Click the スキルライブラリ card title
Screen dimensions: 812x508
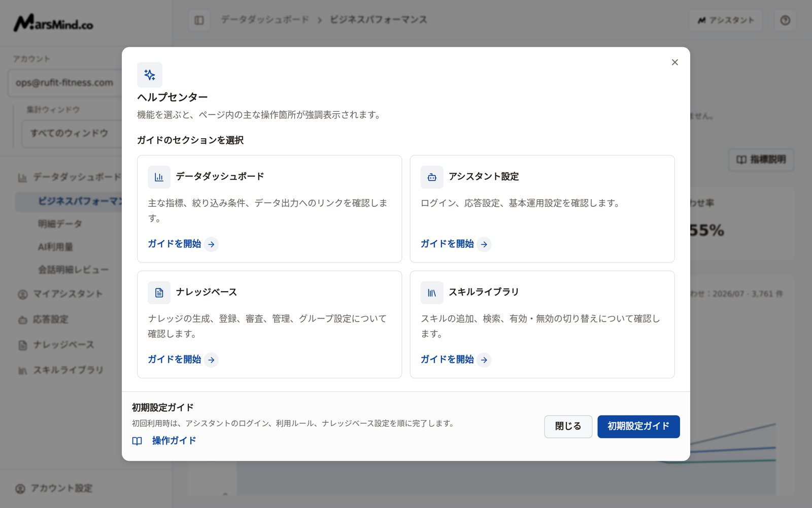coord(484,292)
